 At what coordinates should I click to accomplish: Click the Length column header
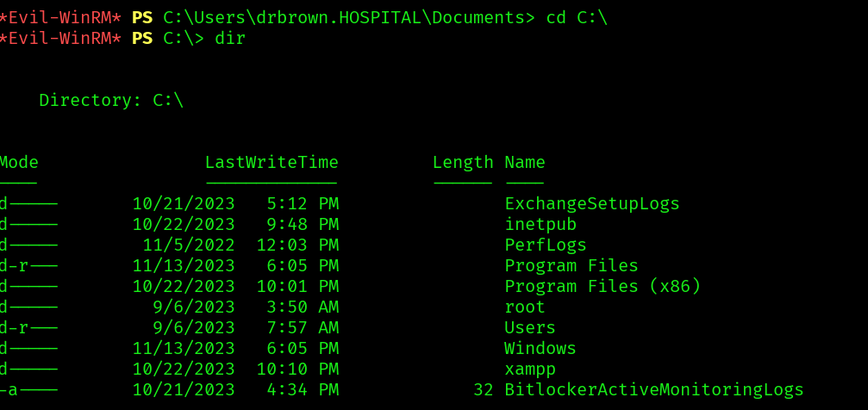tap(463, 163)
